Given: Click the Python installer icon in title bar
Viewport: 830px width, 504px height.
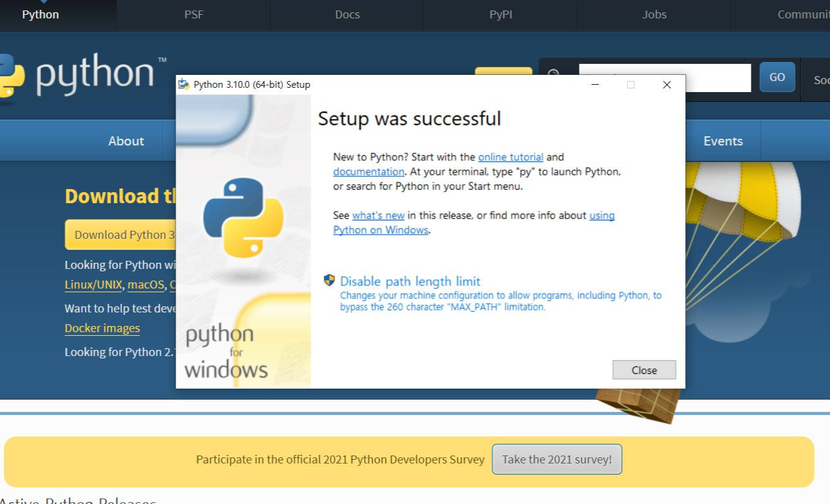Looking at the screenshot, I should (184, 85).
